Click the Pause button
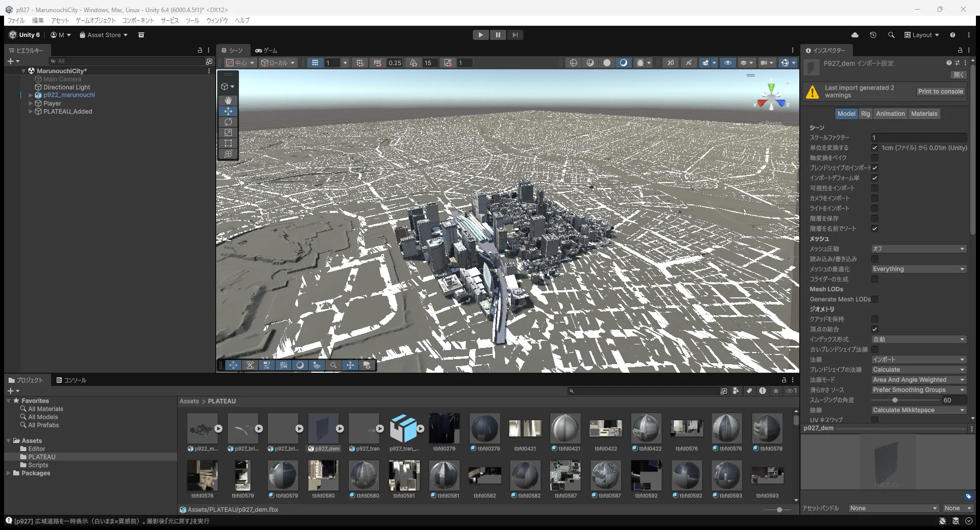Viewport: 980px width, 530px height. point(498,35)
